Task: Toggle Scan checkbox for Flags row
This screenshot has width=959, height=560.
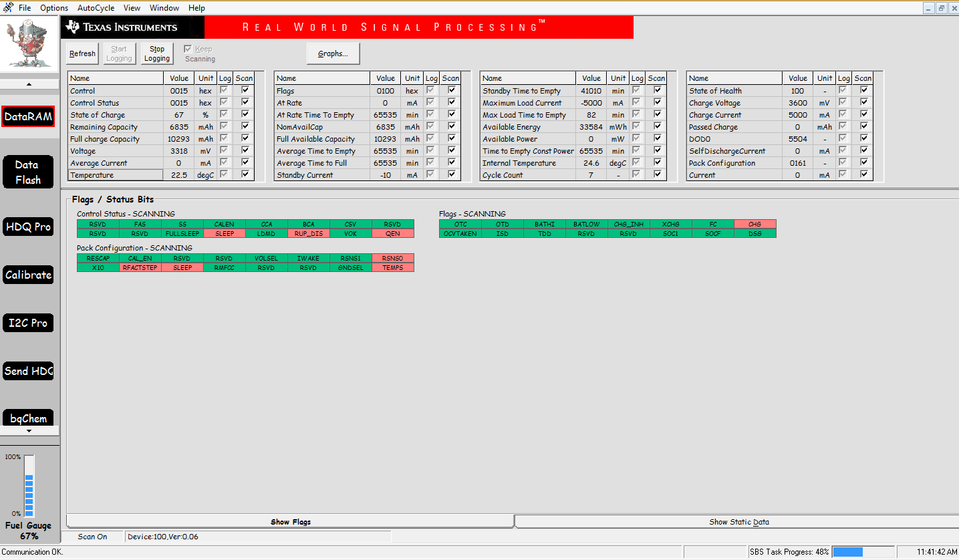Action: (452, 90)
